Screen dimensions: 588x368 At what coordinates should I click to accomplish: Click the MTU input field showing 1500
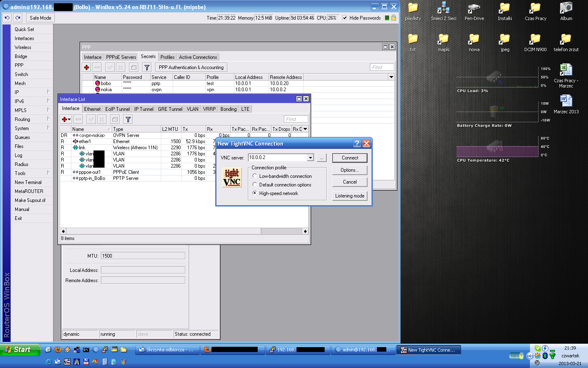tap(143, 256)
